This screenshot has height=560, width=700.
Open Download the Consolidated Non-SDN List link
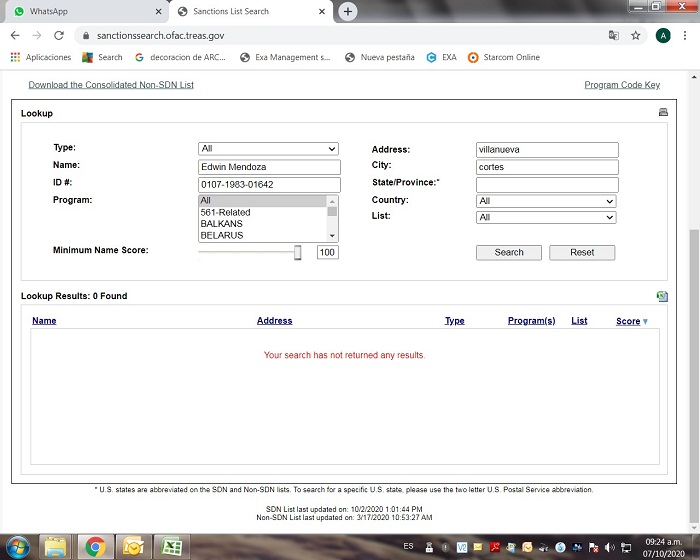pyautogui.click(x=111, y=85)
